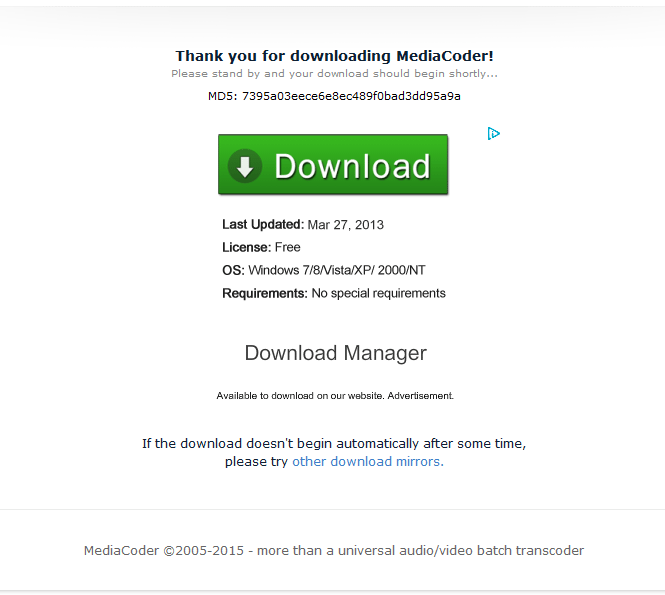Click the 'Last Updated:' bold label
This screenshot has height=595, width=665.
(263, 224)
